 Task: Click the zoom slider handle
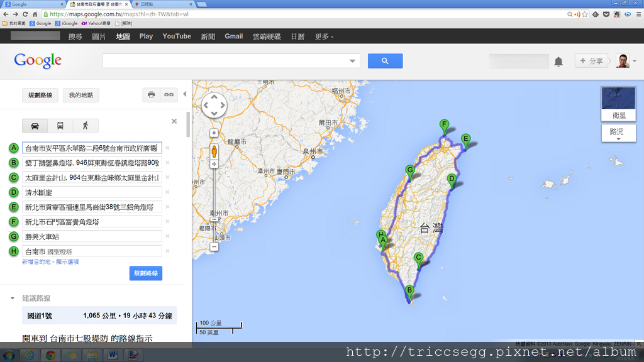[x=214, y=219]
